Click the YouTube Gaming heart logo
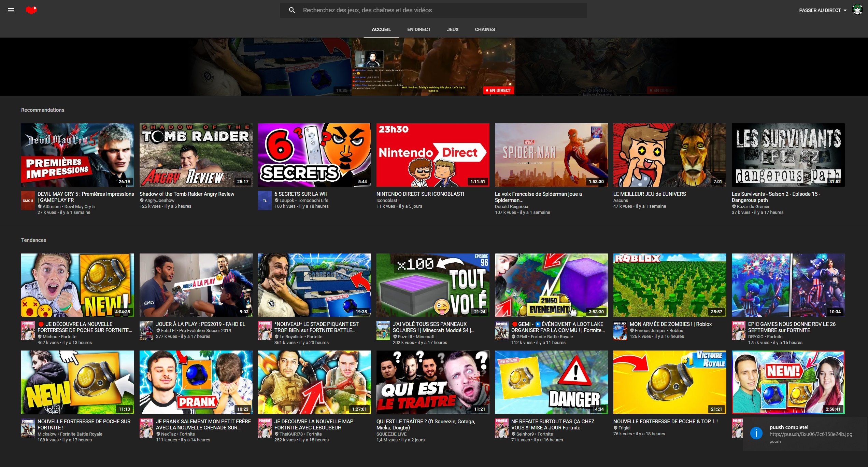The width and height of the screenshot is (868, 467). tap(31, 10)
